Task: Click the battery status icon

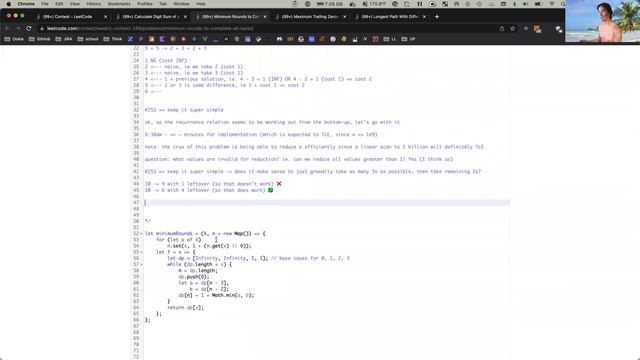Action: point(538,4)
